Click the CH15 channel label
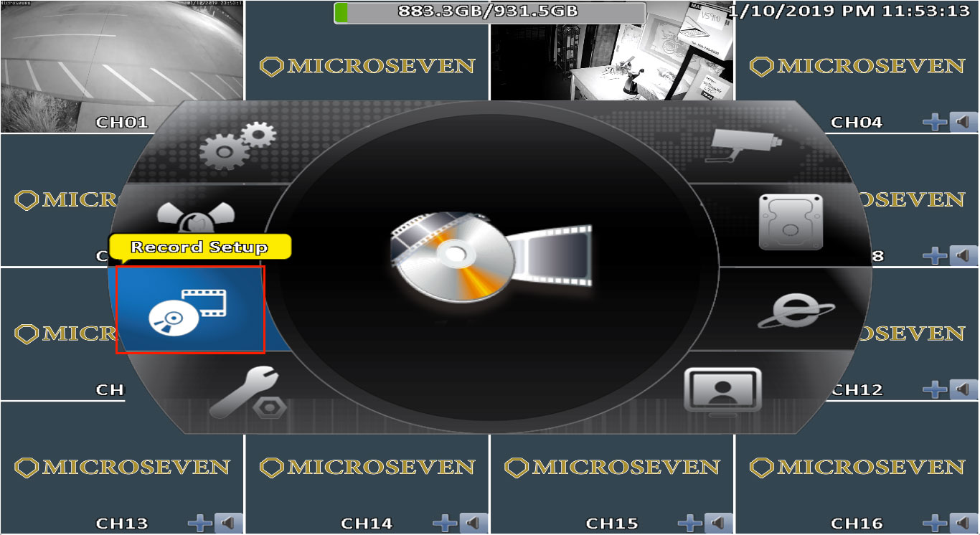980x535 pixels. (612, 524)
